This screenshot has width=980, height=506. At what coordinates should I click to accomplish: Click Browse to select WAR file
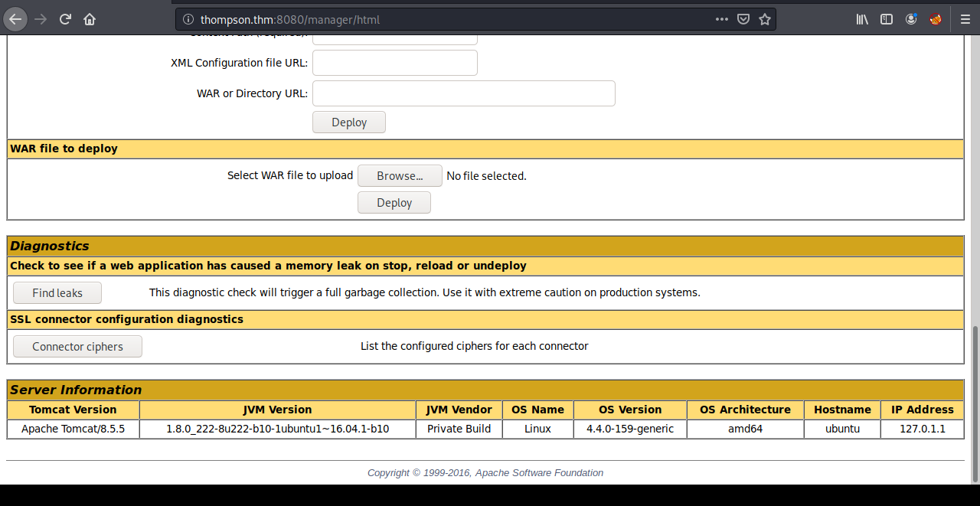click(x=400, y=176)
